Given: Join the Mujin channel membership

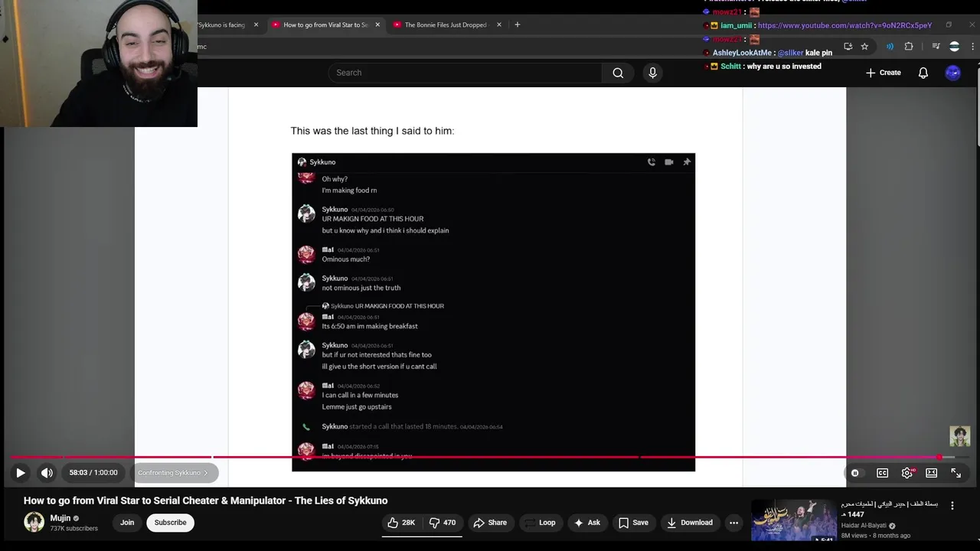Looking at the screenshot, I should (x=127, y=523).
